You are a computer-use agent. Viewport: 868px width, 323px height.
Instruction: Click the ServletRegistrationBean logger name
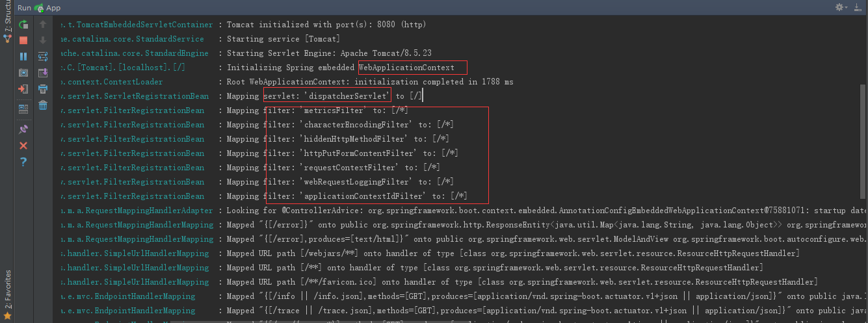pyautogui.click(x=134, y=96)
